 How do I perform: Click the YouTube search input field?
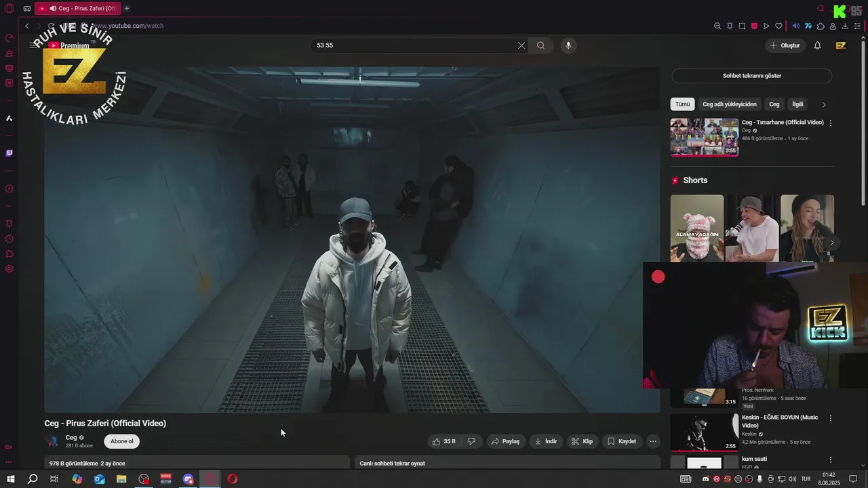[414, 45]
